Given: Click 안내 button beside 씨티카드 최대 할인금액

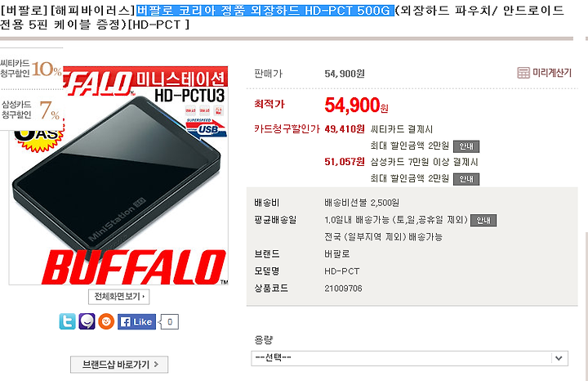Looking at the screenshot, I should click(x=466, y=146).
